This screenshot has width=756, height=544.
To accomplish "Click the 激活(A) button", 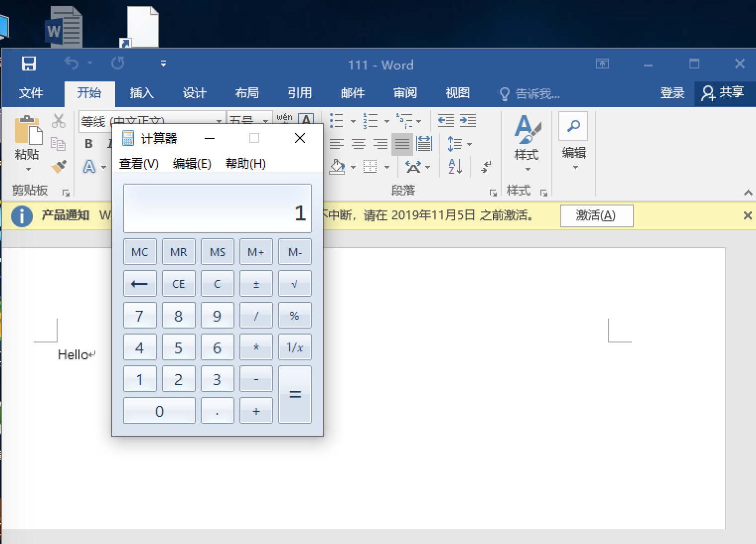I will coord(597,215).
